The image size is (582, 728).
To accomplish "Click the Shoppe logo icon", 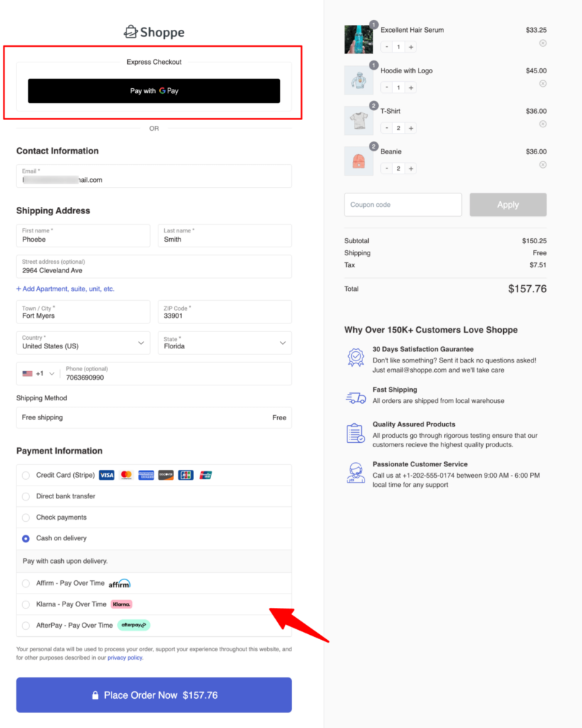I will click(x=131, y=31).
